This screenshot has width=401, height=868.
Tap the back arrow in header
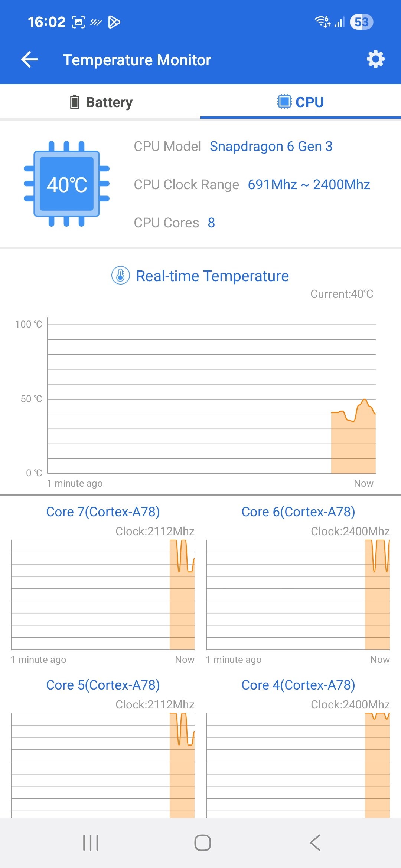coord(30,59)
